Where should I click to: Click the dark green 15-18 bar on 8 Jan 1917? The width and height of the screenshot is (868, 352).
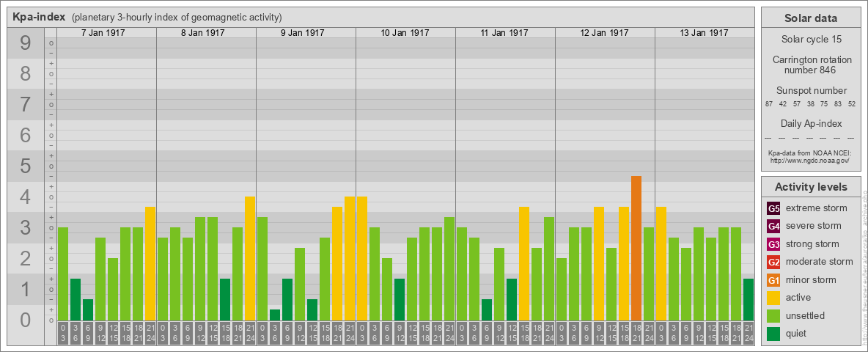coord(225,300)
